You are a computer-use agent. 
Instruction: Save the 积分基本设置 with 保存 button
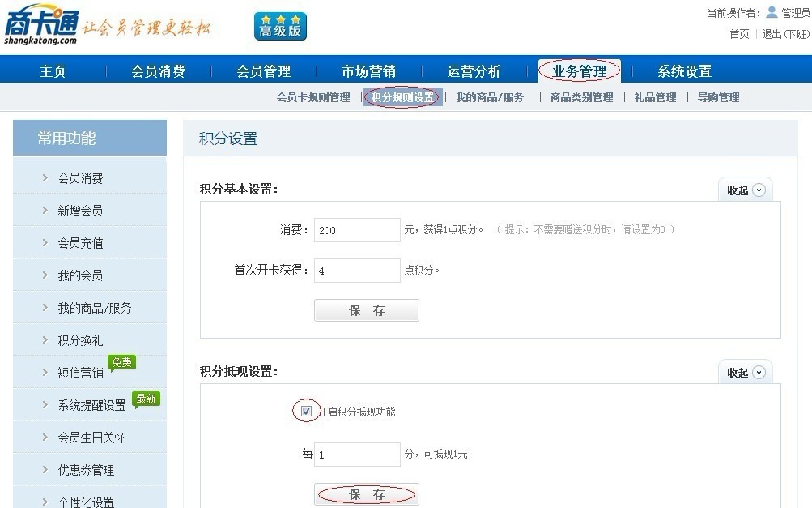(366, 310)
